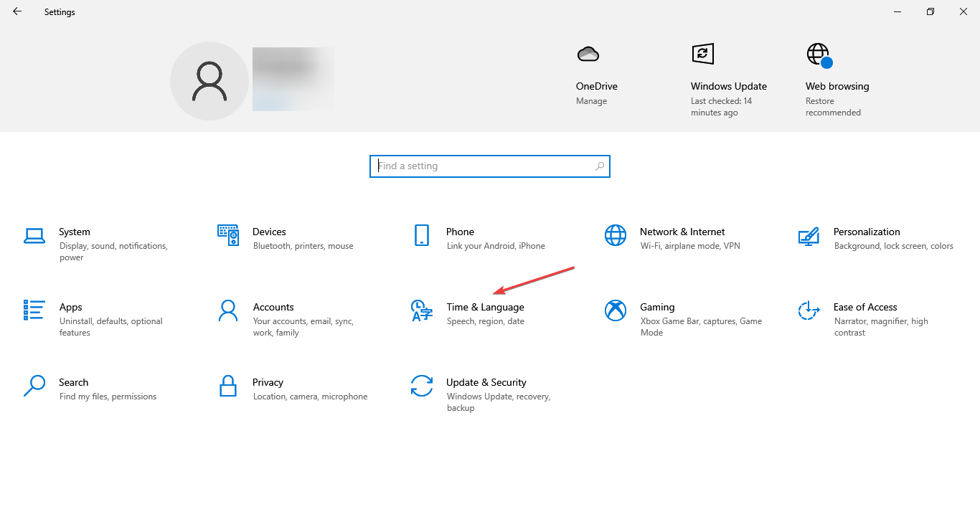Open Network & Internet label
This screenshot has height=522, width=980.
(682, 232)
